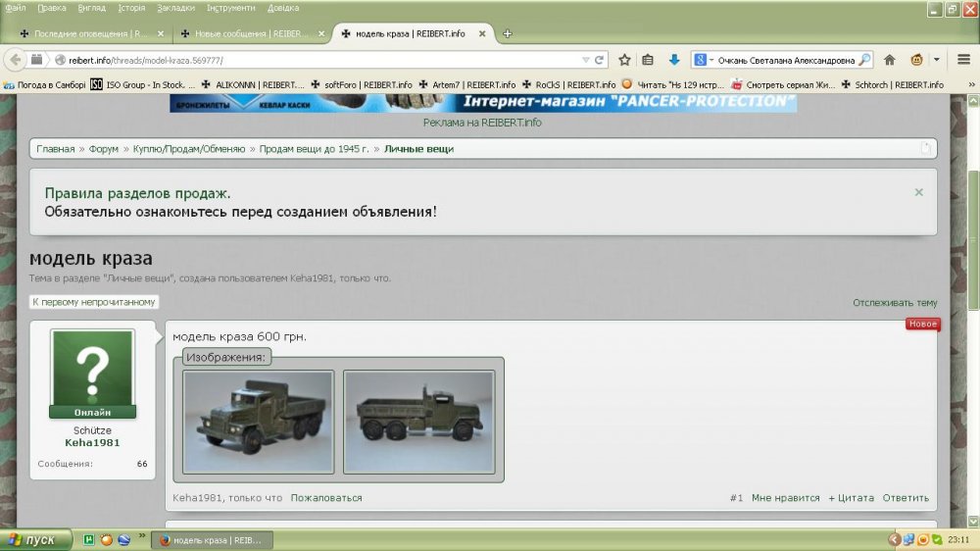The height and width of the screenshot is (551, 980).
Task: Reload the page with the refresh icon
Action: pos(599,60)
